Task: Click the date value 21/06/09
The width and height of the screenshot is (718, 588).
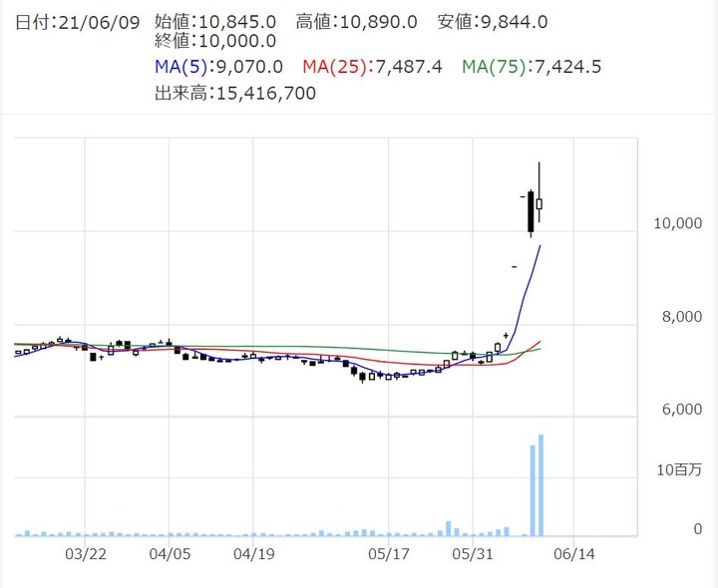Action: 99,22
